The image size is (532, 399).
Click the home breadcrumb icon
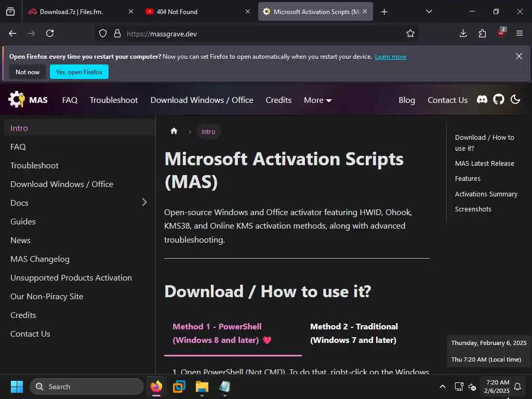[174, 131]
